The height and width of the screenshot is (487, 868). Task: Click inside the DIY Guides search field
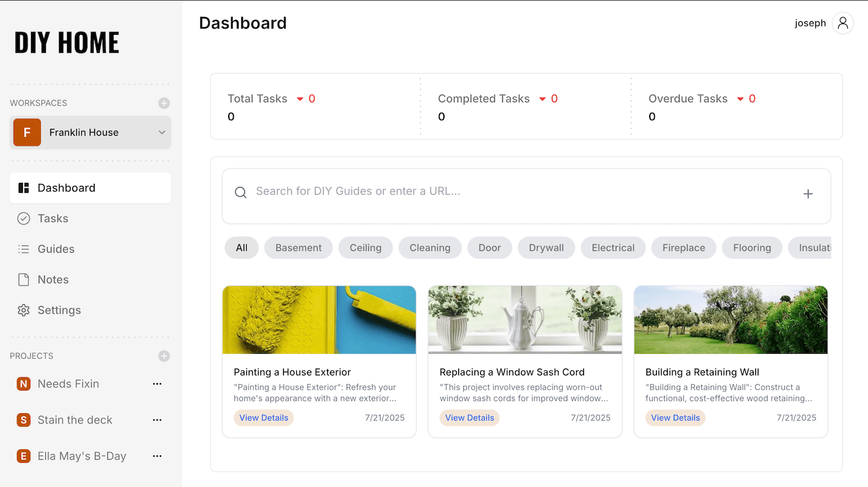click(434, 191)
